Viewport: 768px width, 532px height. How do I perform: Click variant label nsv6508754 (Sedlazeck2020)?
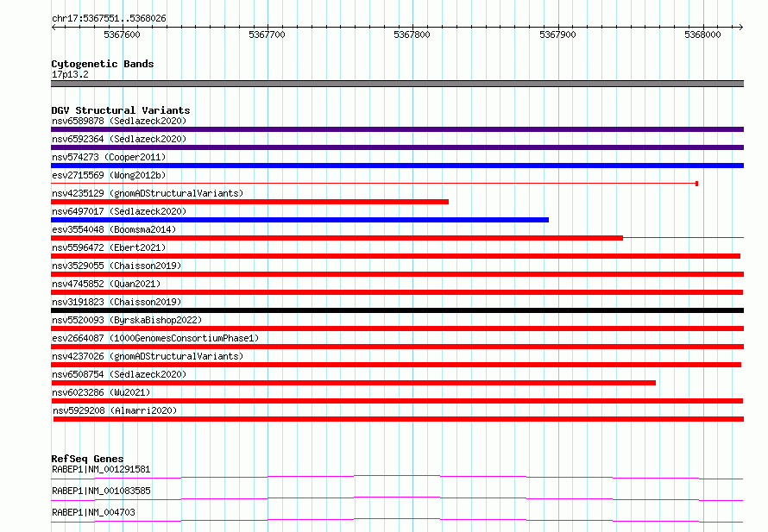[119, 374]
